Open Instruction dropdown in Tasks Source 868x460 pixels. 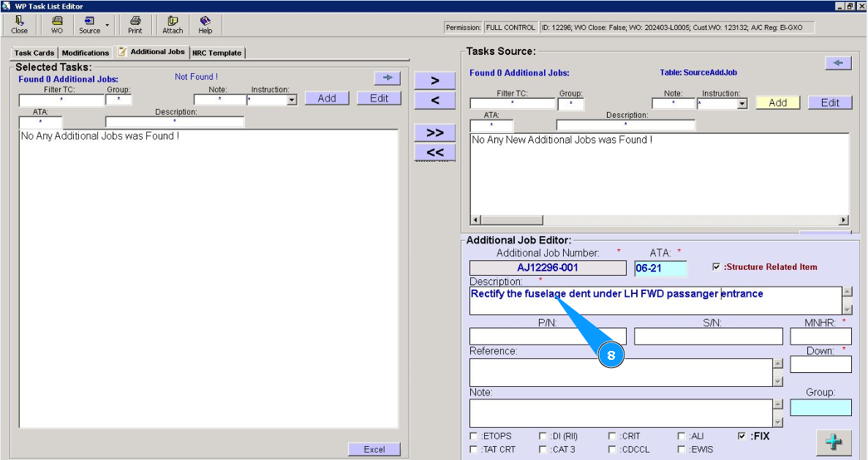pyautogui.click(x=742, y=104)
